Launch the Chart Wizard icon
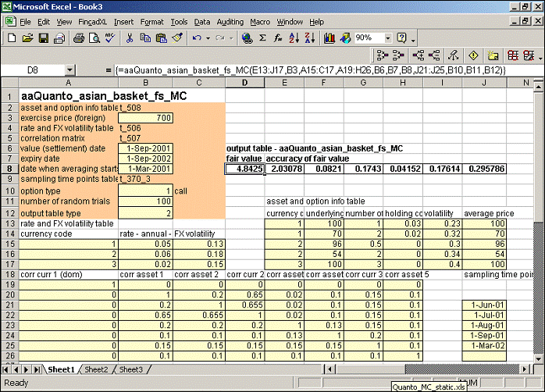This screenshot has width=545, height=392. (x=329, y=38)
